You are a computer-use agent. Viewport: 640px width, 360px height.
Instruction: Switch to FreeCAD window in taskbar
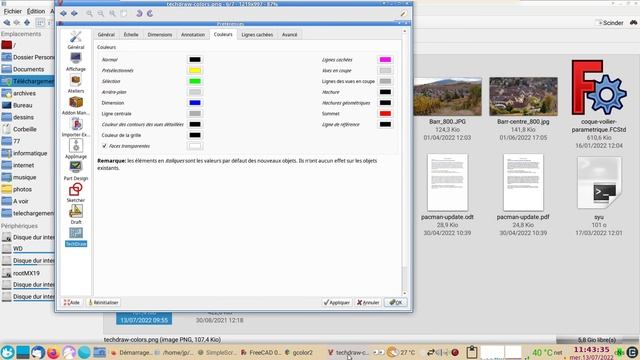pos(260,352)
